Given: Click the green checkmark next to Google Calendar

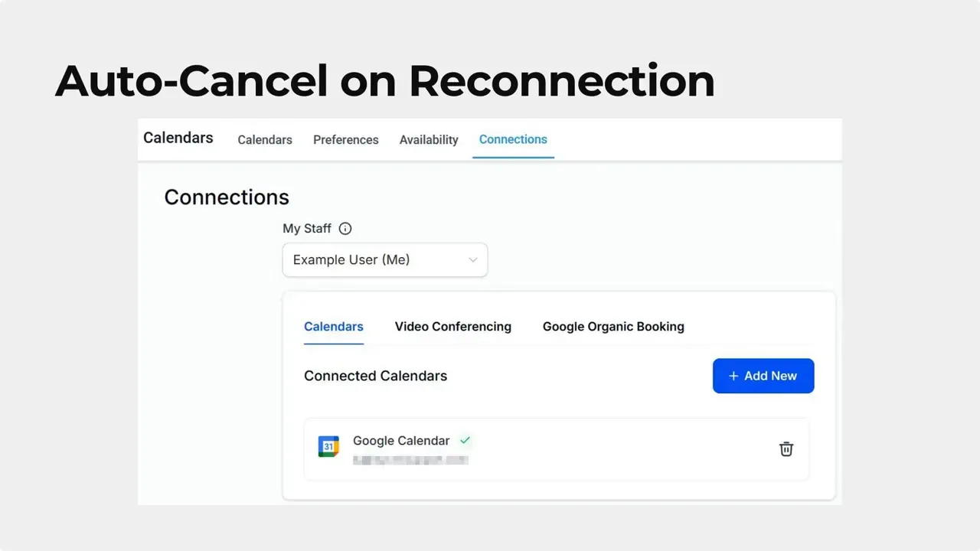Looking at the screenshot, I should 465,440.
